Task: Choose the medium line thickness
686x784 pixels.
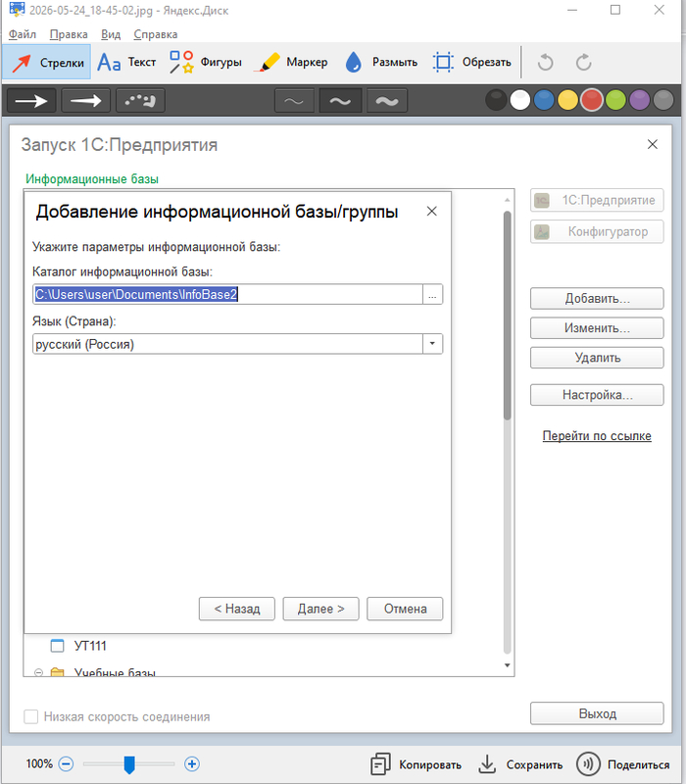Action: click(x=340, y=101)
